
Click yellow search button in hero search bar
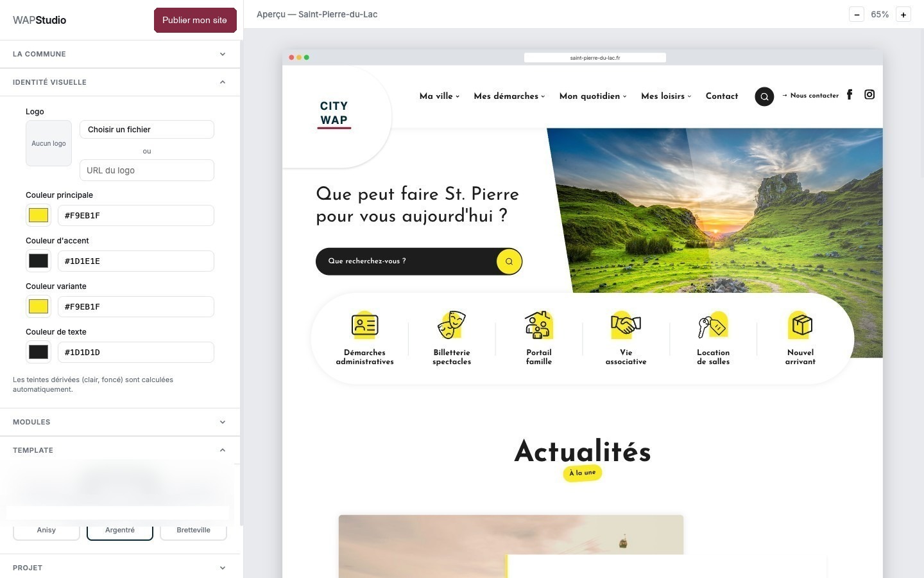(509, 261)
